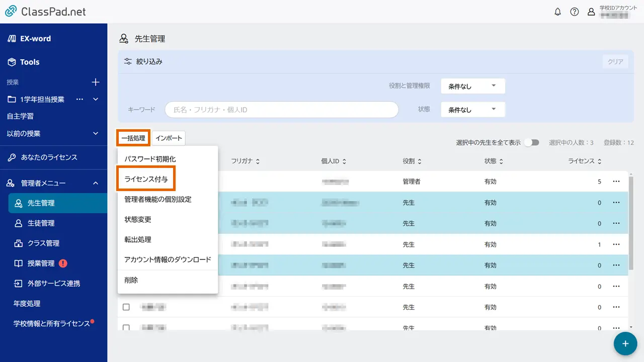Collapse the 管理者メニュー section
Viewport: 644px width, 362px height.
click(x=95, y=183)
